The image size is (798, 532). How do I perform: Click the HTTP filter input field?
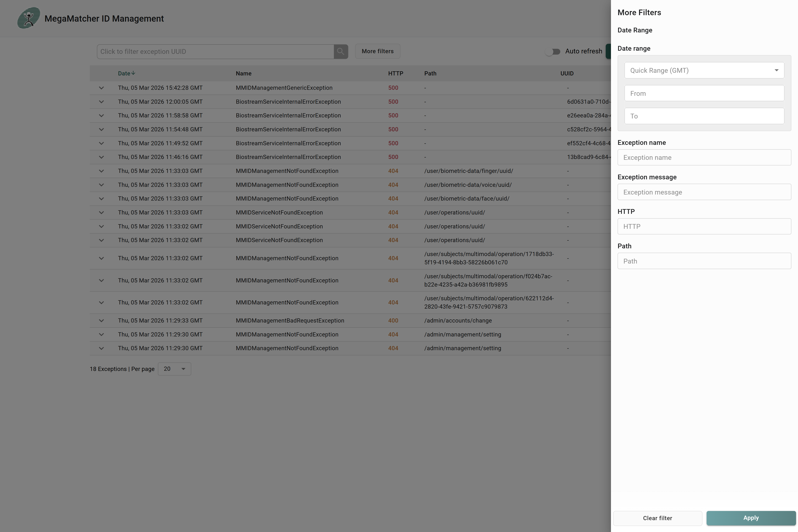(704, 226)
